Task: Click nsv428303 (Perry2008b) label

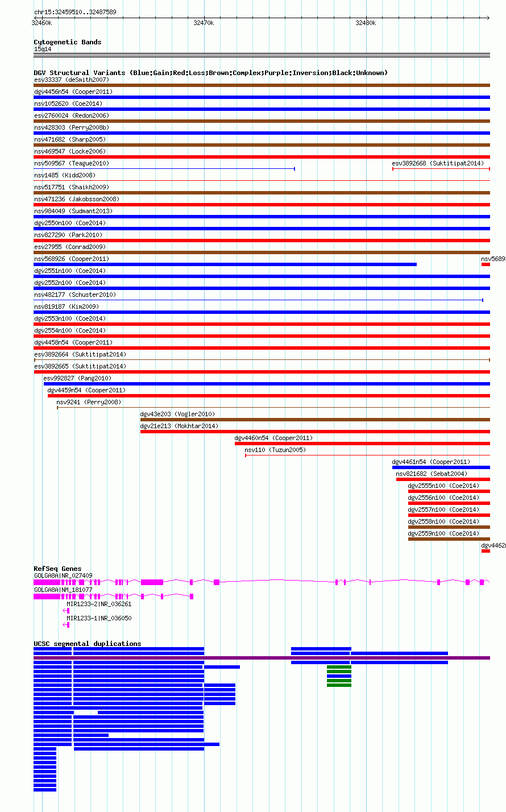Action: pyautogui.click(x=72, y=127)
